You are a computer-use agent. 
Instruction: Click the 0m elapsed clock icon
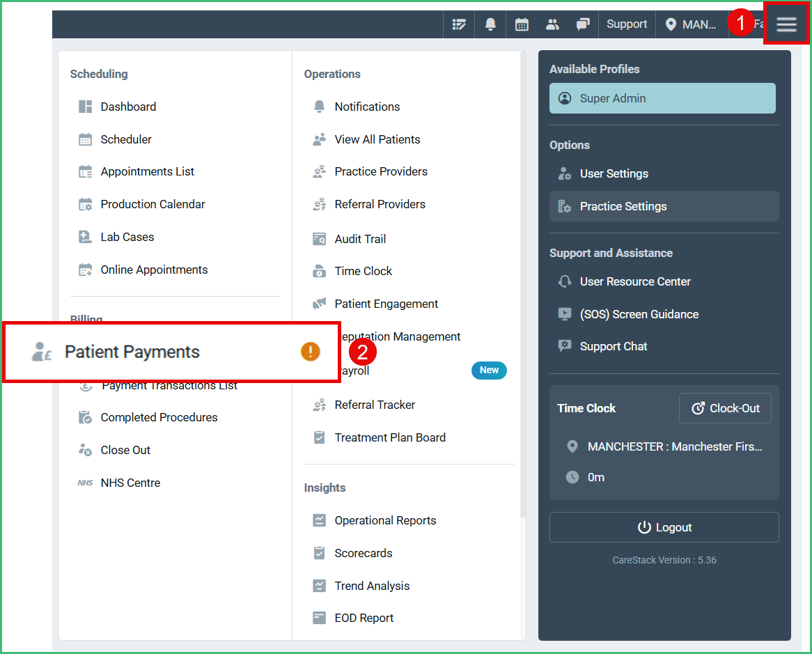572,477
